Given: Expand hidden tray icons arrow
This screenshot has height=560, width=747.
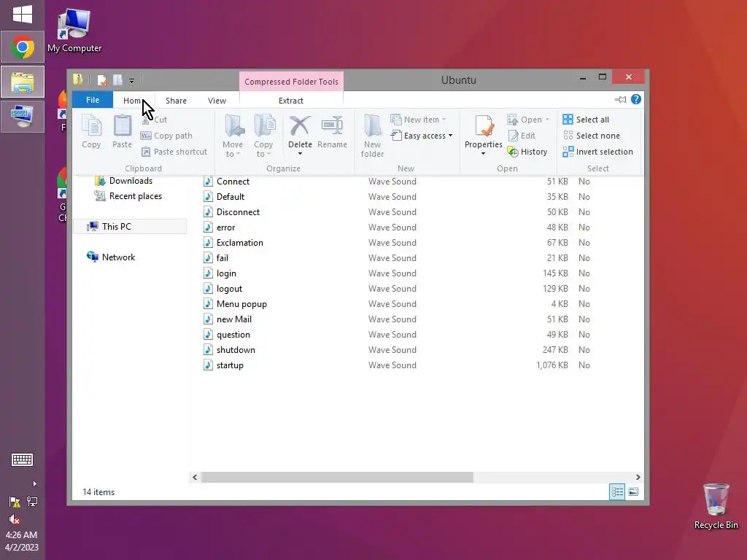Looking at the screenshot, I should point(34,484).
